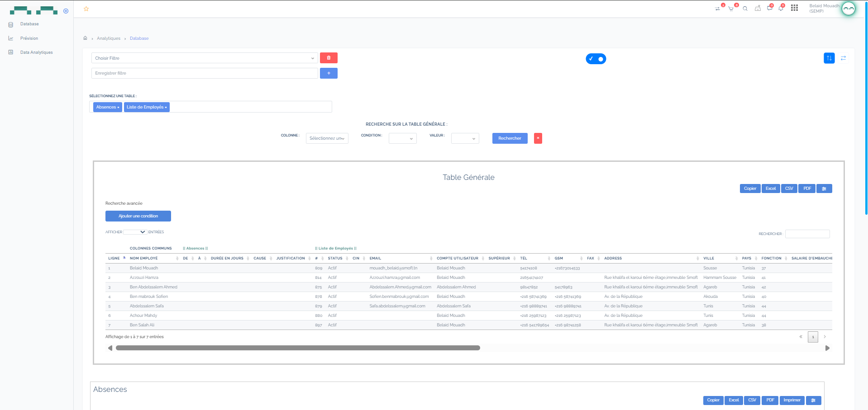
Task: Click the user avatar for Belaid Mouadh
Action: tap(848, 9)
